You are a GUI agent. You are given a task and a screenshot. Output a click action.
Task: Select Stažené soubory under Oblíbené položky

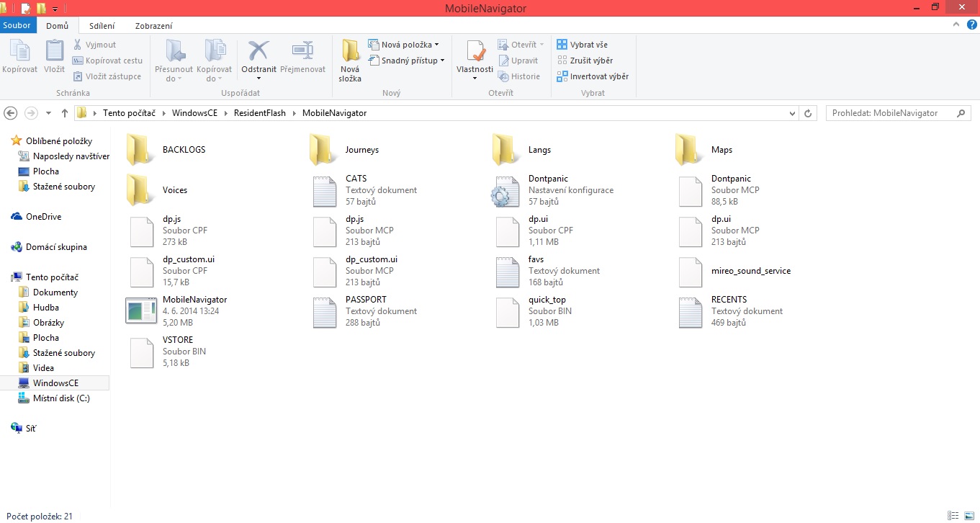[x=56, y=187]
